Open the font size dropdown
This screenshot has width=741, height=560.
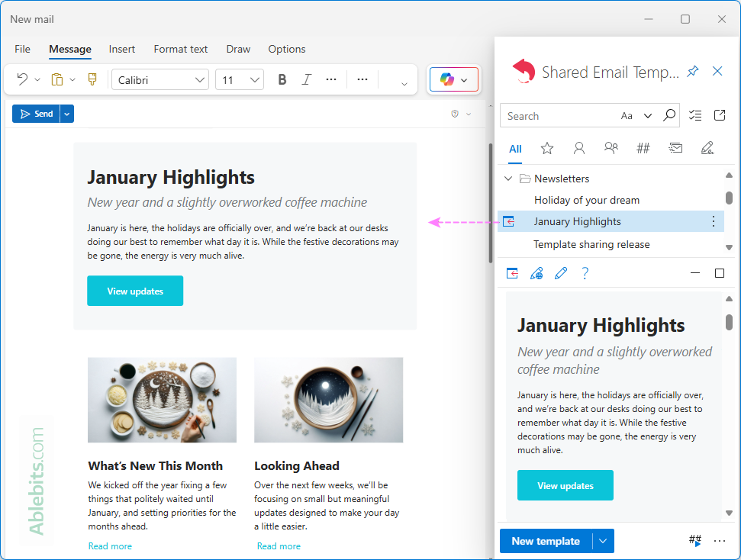[254, 79]
